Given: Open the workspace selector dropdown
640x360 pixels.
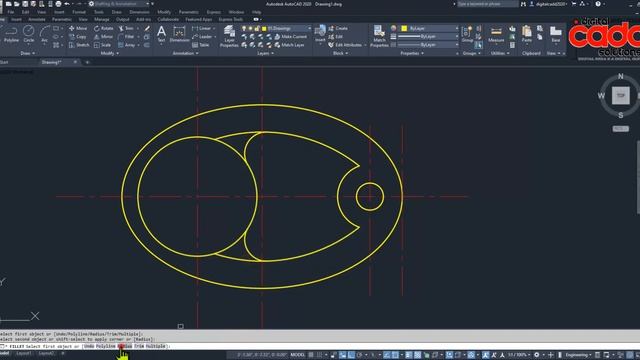Looking at the screenshot, I should click(x=122, y=4).
